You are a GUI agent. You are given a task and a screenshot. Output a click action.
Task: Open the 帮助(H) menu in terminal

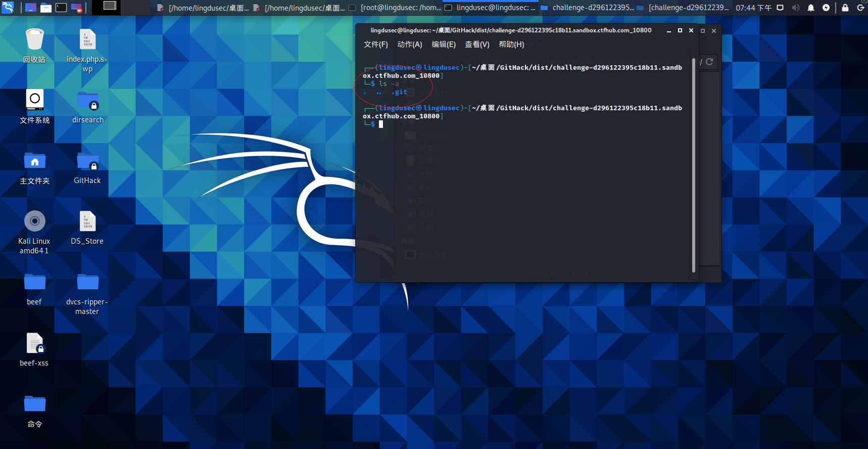point(511,44)
